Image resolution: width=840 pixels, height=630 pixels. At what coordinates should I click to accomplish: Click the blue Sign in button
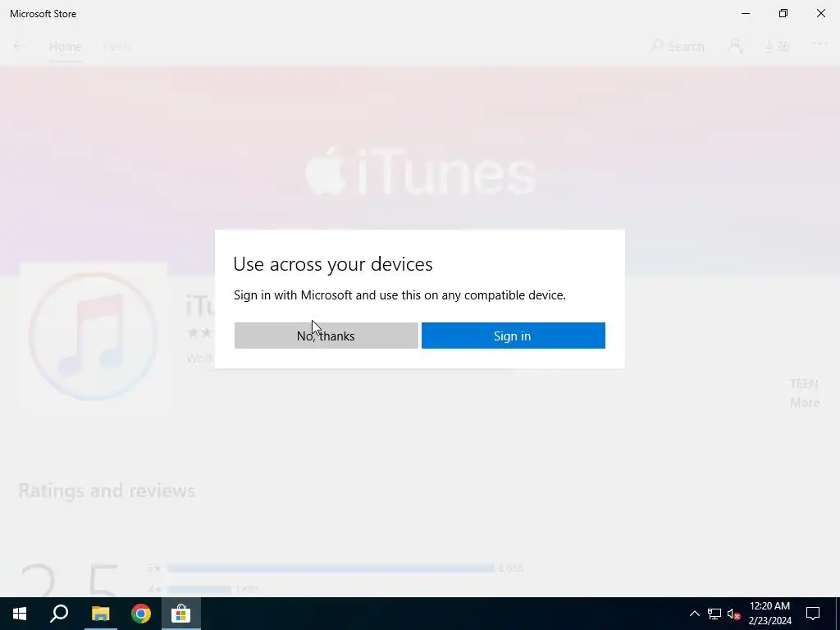pos(514,336)
